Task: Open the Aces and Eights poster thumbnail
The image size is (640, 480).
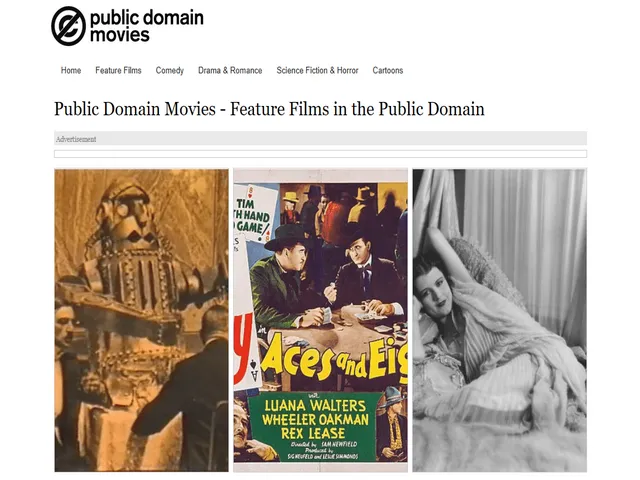Action: click(320, 320)
